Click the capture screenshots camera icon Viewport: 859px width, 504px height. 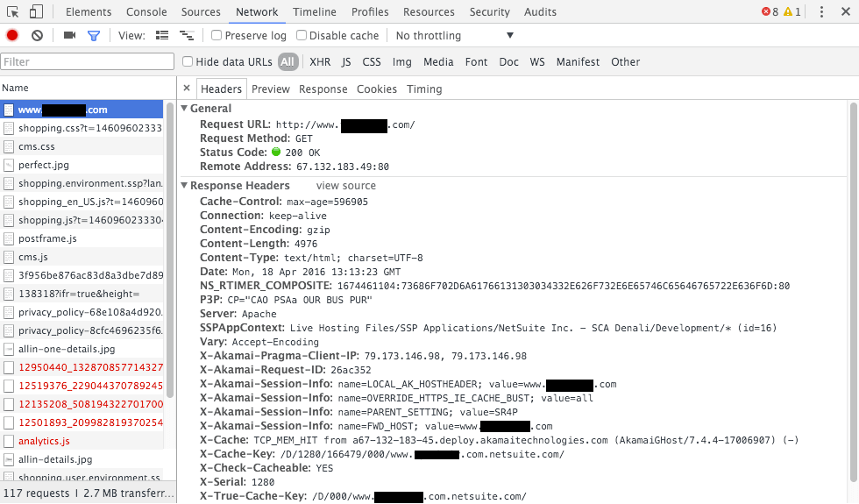pyautogui.click(x=69, y=36)
